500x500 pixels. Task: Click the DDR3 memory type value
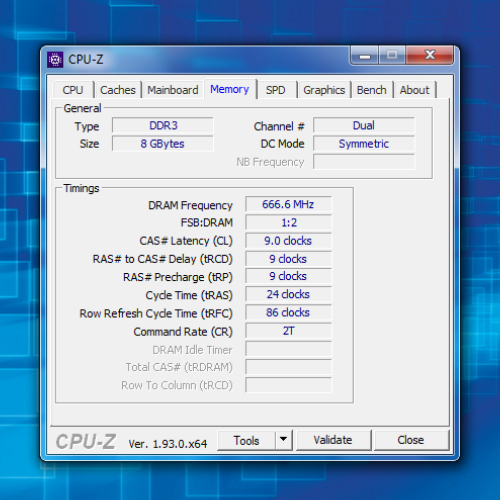[x=163, y=126]
